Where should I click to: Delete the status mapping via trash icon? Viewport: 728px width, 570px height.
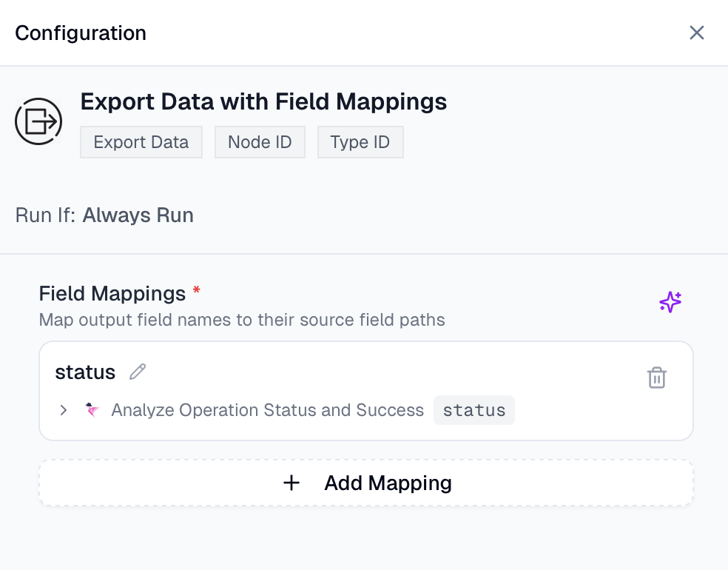(657, 378)
